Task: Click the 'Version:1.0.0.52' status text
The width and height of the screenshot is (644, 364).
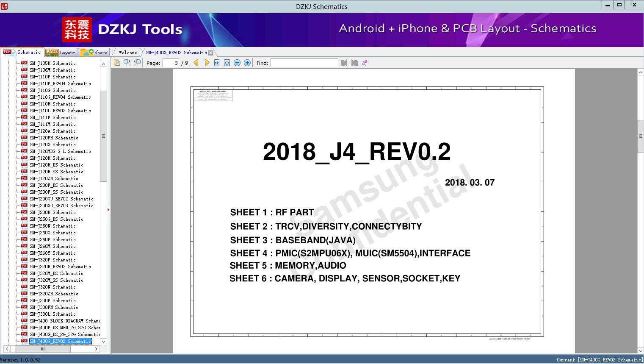Action: click(20, 360)
